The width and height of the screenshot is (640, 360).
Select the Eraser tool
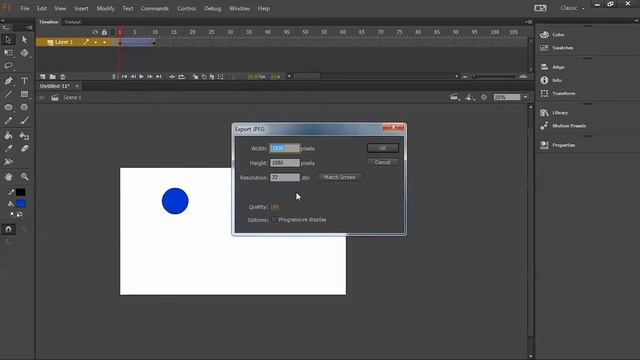(24, 149)
